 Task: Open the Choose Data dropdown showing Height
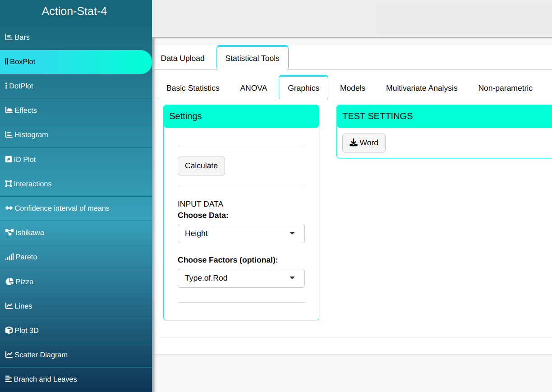coord(241,233)
